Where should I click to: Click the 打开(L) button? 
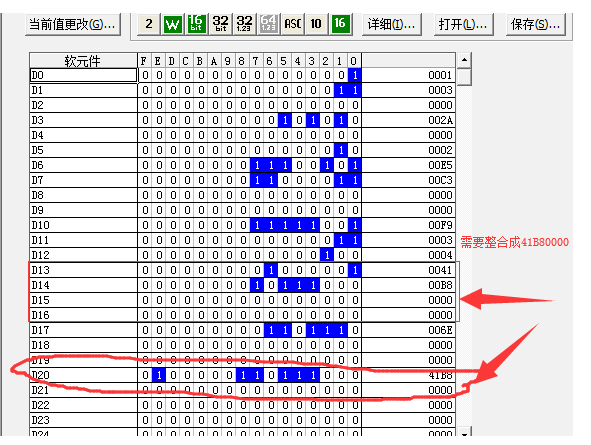[x=463, y=24]
